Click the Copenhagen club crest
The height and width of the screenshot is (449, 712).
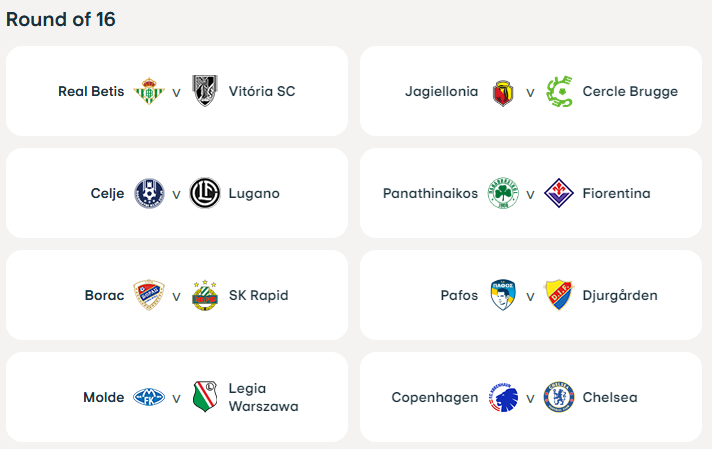(x=502, y=397)
